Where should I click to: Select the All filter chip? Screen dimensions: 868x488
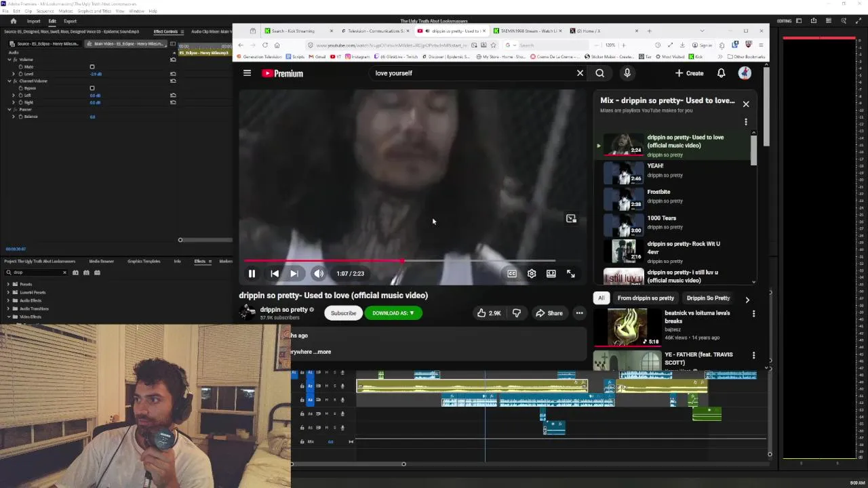(601, 298)
